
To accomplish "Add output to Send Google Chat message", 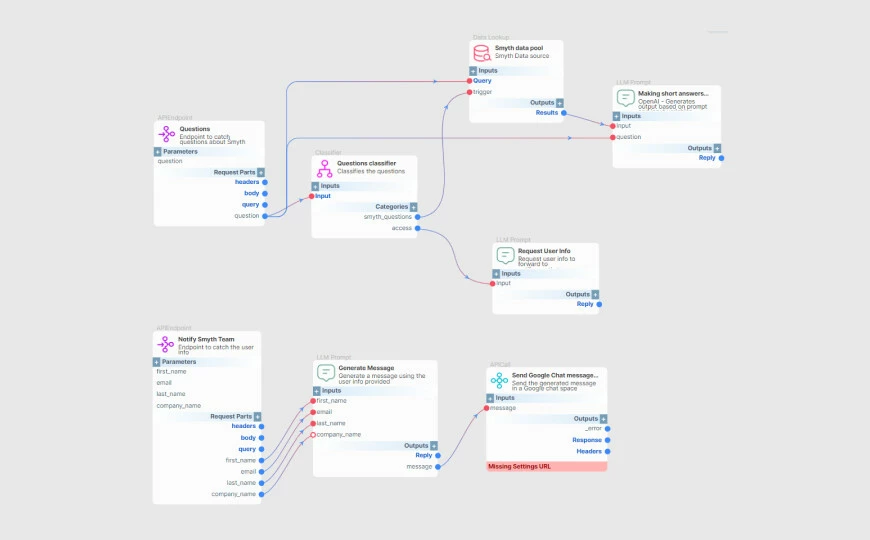I will tap(603, 419).
